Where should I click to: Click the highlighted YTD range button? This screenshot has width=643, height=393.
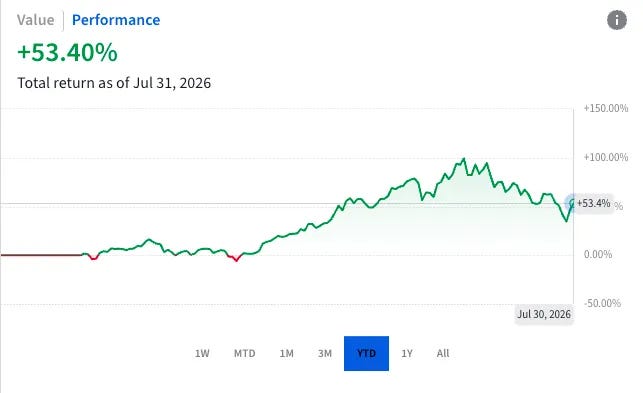(x=366, y=353)
